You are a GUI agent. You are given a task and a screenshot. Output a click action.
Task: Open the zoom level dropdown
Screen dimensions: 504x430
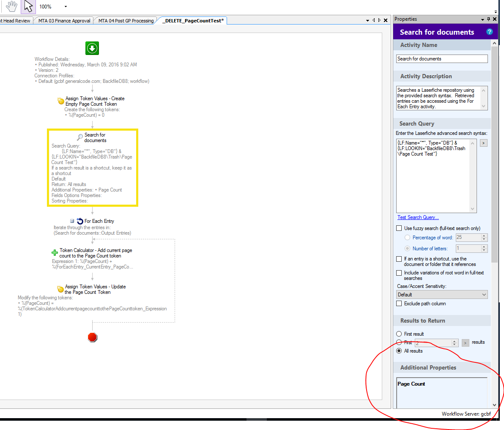66,7
